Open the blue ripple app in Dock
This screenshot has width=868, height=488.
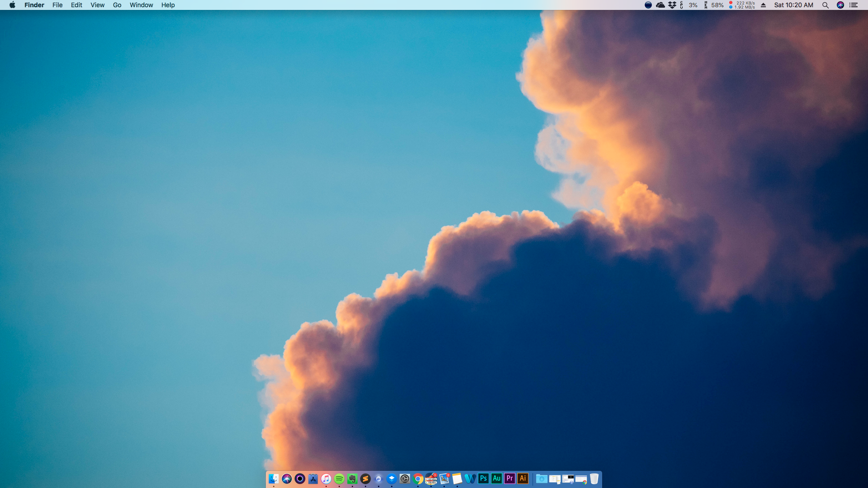pos(378,479)
